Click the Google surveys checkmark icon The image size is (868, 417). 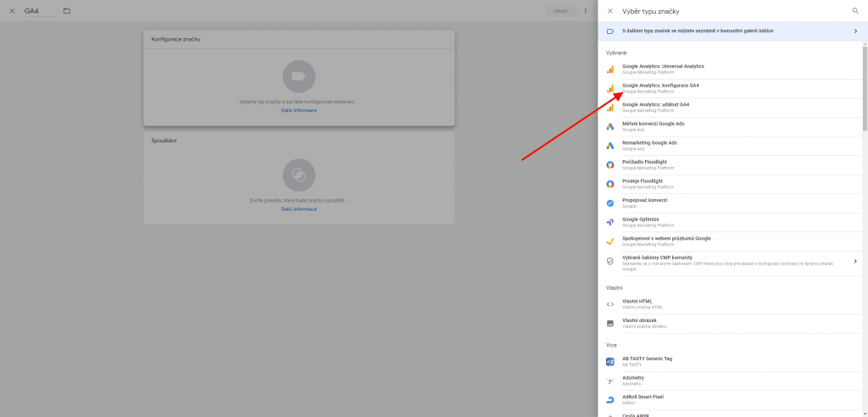click(x=610, y=242)
